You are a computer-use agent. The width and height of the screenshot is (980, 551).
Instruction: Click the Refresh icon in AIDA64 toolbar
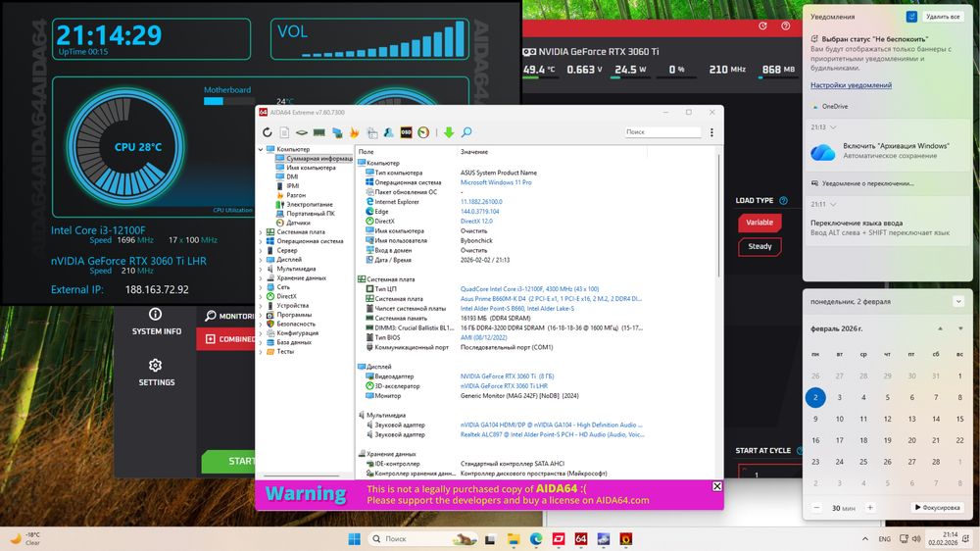(268, 132)
